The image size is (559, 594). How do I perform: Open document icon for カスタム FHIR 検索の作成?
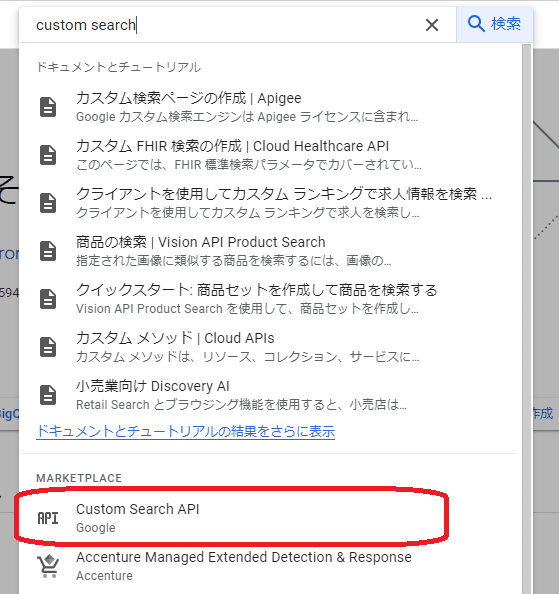pyautogui.click(x=48, y=155)
